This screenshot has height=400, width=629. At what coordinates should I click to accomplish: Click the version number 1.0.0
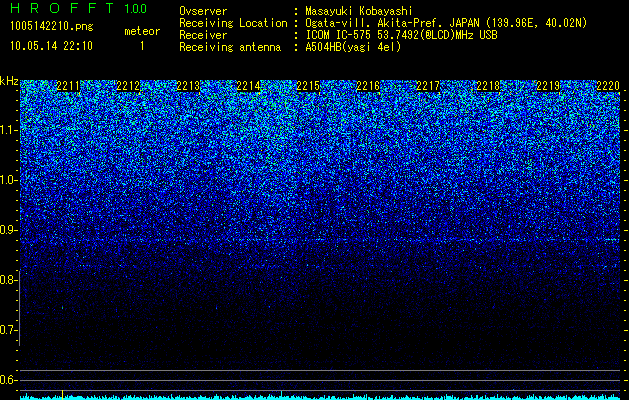pos(135,8)
